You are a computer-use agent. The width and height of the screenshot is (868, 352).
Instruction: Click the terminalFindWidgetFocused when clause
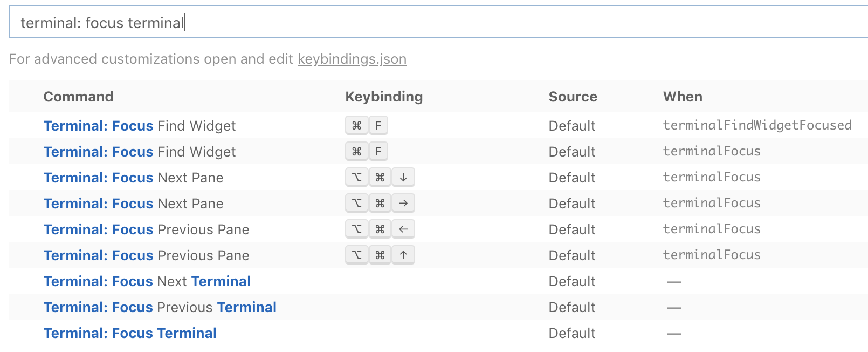tap(757, 125)
